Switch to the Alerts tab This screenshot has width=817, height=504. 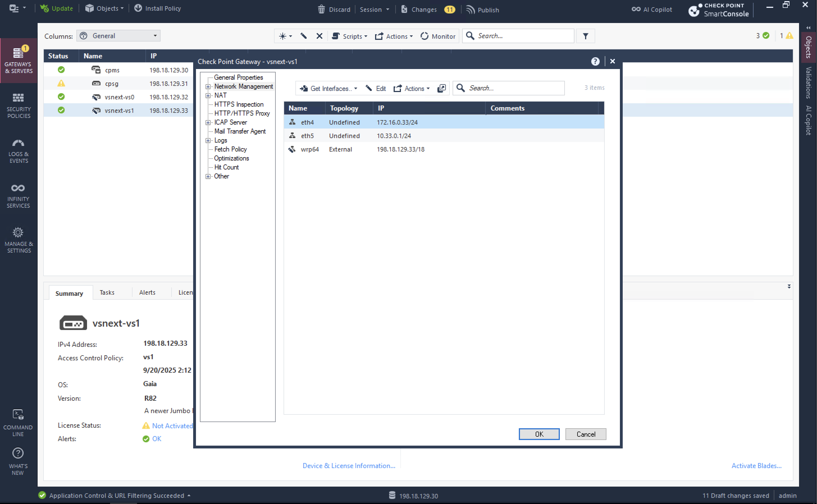coord(147,292)
